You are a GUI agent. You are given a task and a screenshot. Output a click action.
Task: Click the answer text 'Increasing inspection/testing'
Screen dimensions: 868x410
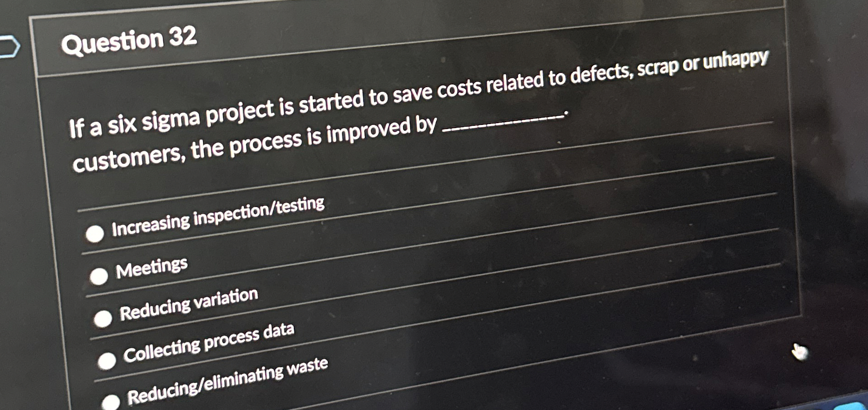tap(218, 217)
